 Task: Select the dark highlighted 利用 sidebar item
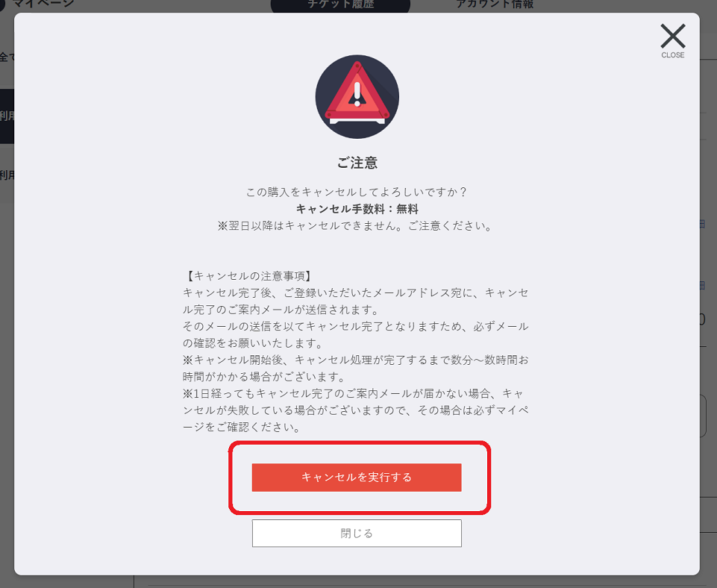point(7,116)
